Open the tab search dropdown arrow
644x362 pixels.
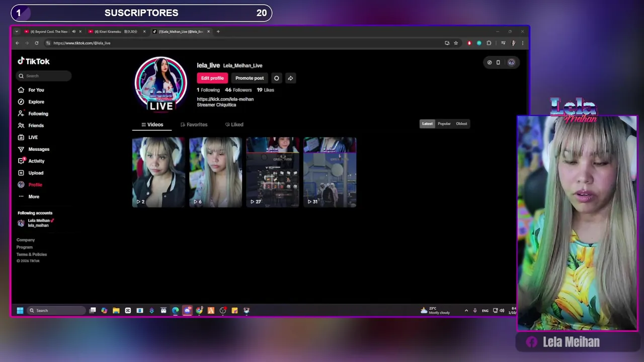[x=17, y=32]
